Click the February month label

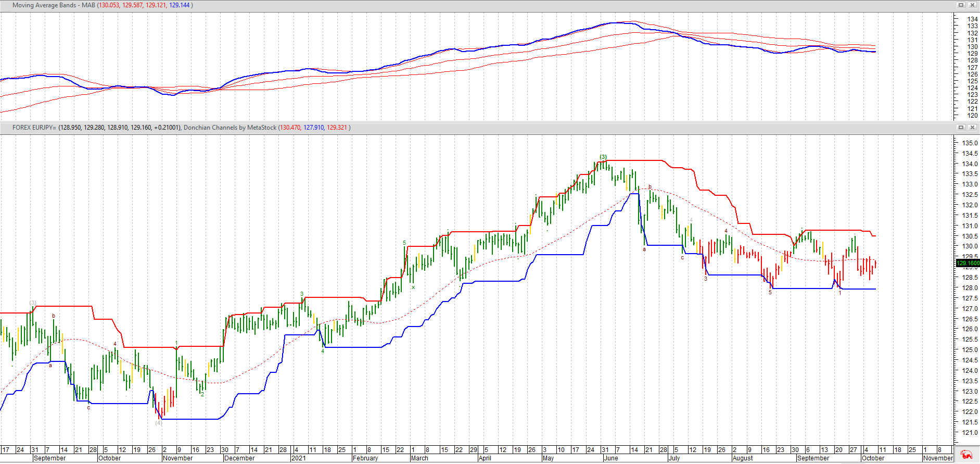point(365,458)
